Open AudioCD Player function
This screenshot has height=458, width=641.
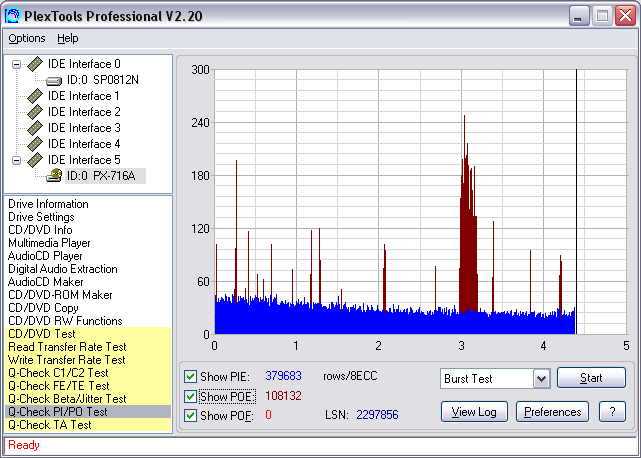coord(45,256)
